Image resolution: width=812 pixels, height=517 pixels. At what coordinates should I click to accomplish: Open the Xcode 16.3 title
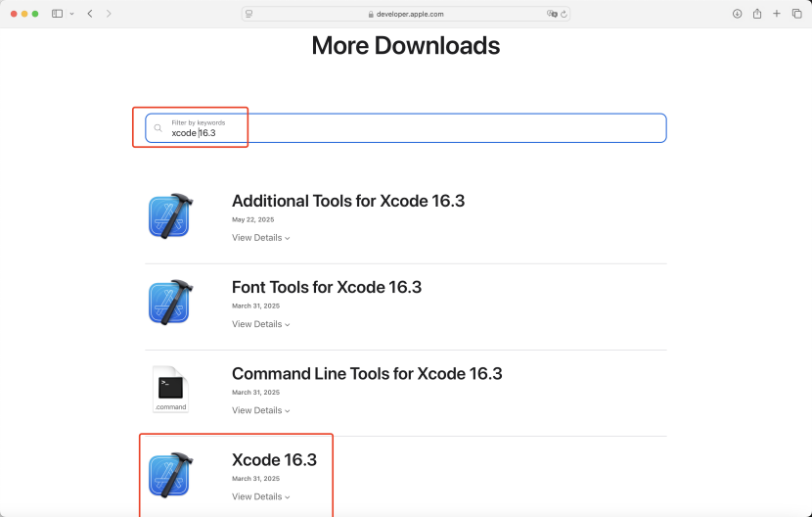point(274,460)
